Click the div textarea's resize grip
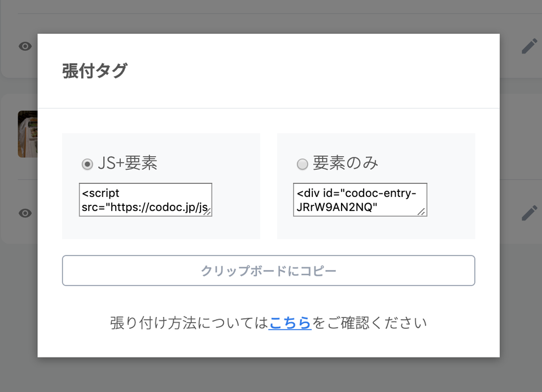The width and height of the screenshot is (542, 392). click(x=422, y=212)
